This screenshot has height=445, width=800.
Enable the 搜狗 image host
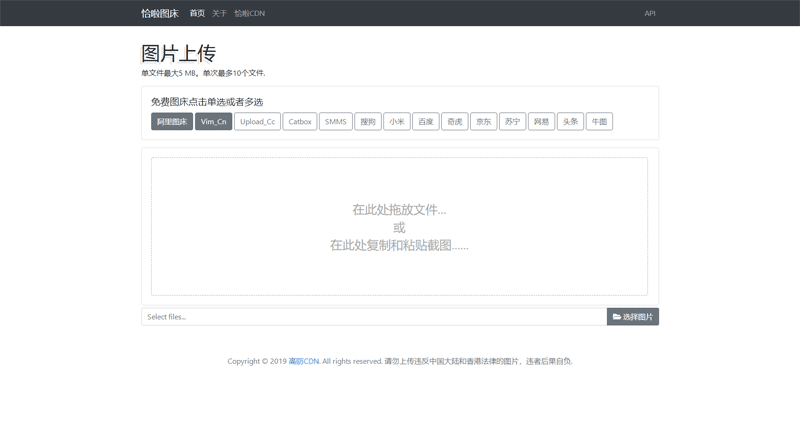pyautogui.click(x=368, y=121)
